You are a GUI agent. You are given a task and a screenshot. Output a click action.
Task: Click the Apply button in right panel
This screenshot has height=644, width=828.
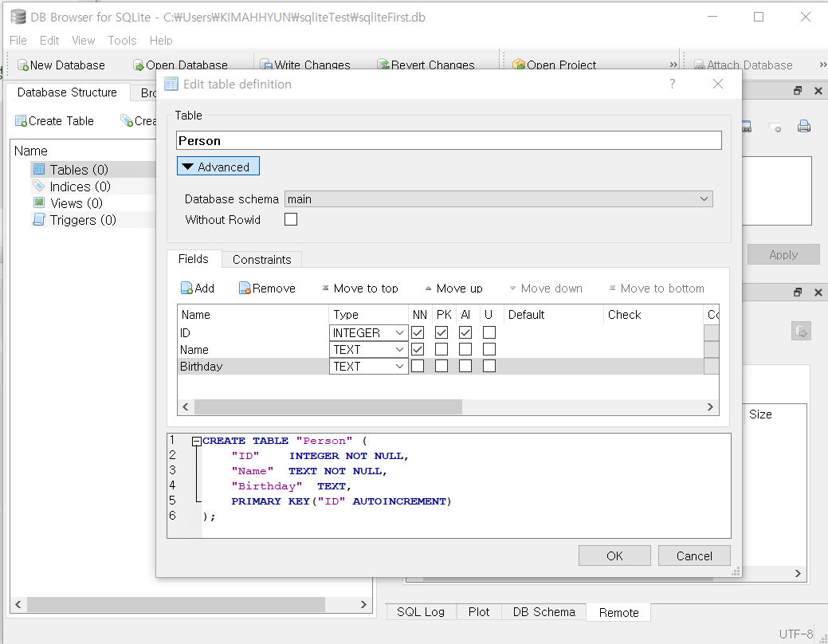point(783,254)
